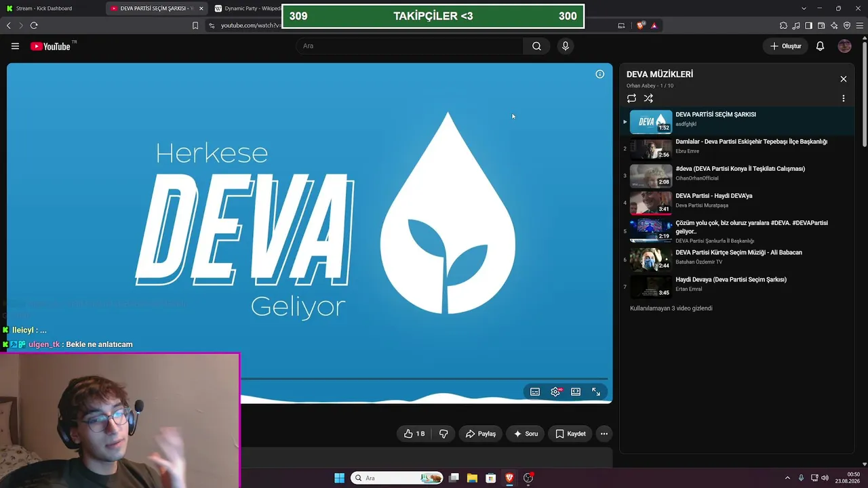The width and height of the screenshot is (868, 488).
Task: Open the playlist three-dot options menu
Action: 844,98
